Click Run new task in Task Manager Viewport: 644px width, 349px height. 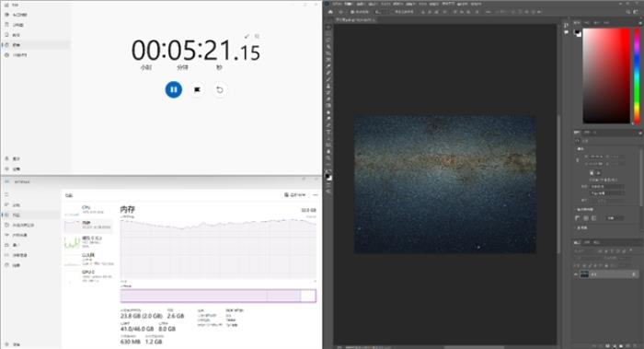coord(294,195)
